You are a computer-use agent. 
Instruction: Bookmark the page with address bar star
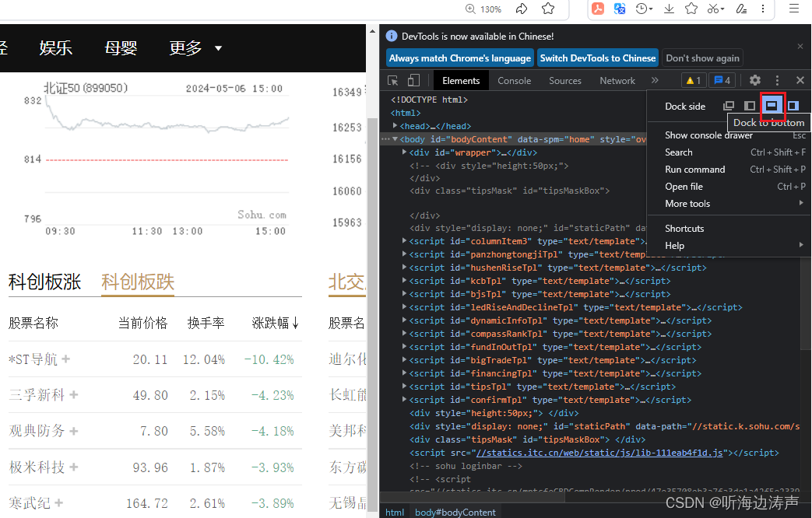click(x=548, y=9)
